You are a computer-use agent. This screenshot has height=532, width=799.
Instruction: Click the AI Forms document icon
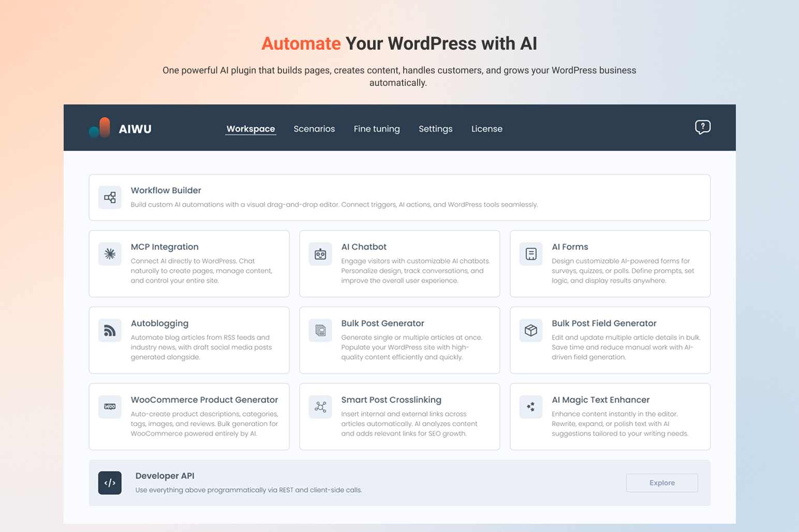click(x=530, y=254)
